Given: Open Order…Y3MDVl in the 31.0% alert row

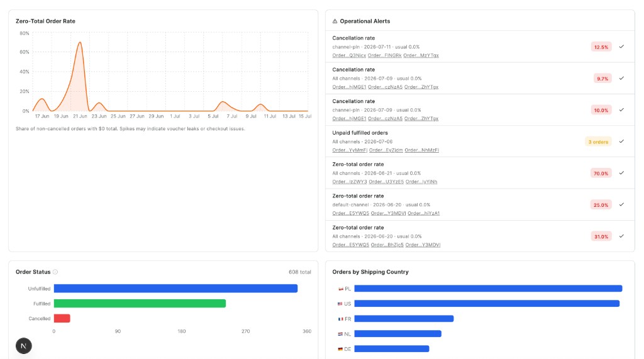Looking at the screenshot, I should pos(423,245).
